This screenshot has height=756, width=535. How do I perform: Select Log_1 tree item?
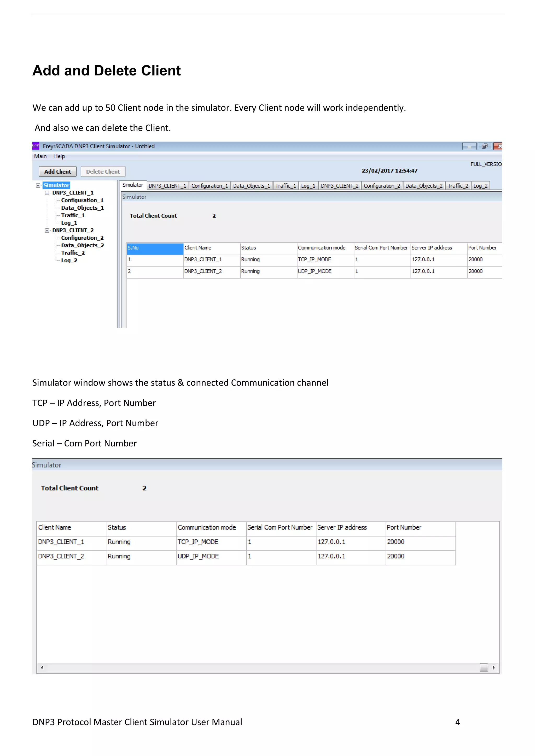(x=69, y=223)
